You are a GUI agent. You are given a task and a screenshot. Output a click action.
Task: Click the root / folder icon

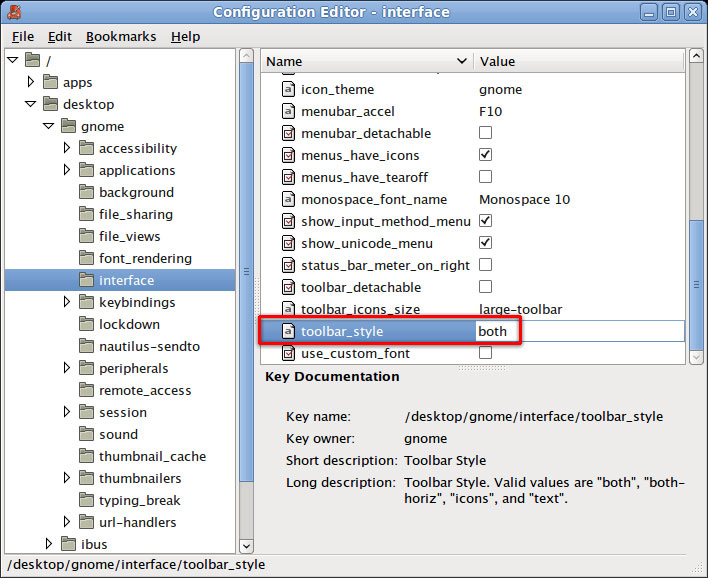pyautogui.click(x=32, y=60)
